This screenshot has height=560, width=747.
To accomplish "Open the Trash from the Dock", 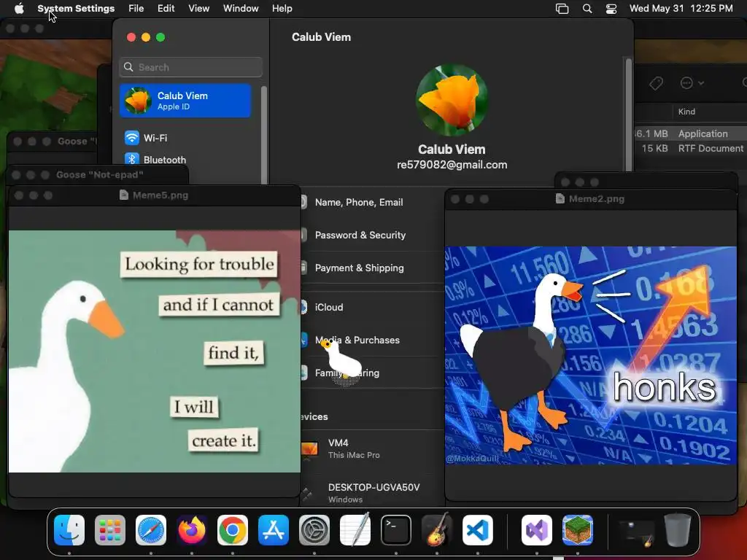I will click(678, 530).
